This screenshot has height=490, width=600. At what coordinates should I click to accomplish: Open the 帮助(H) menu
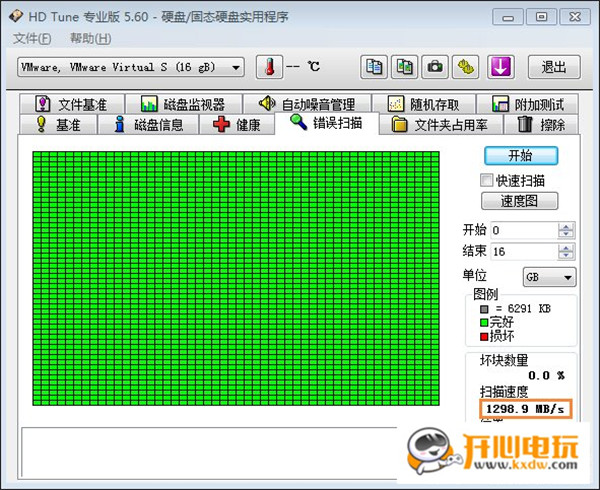(90, 38)
